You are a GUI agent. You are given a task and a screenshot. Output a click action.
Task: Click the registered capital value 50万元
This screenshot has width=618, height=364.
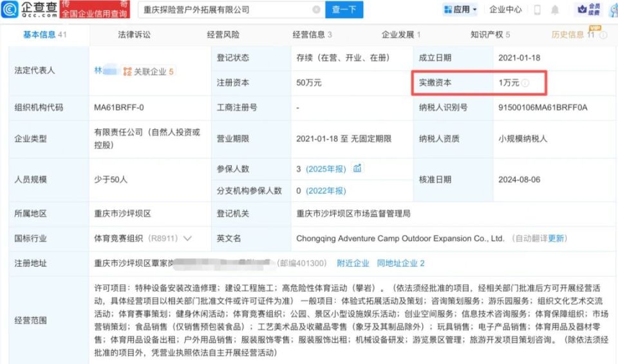(309, 83)
